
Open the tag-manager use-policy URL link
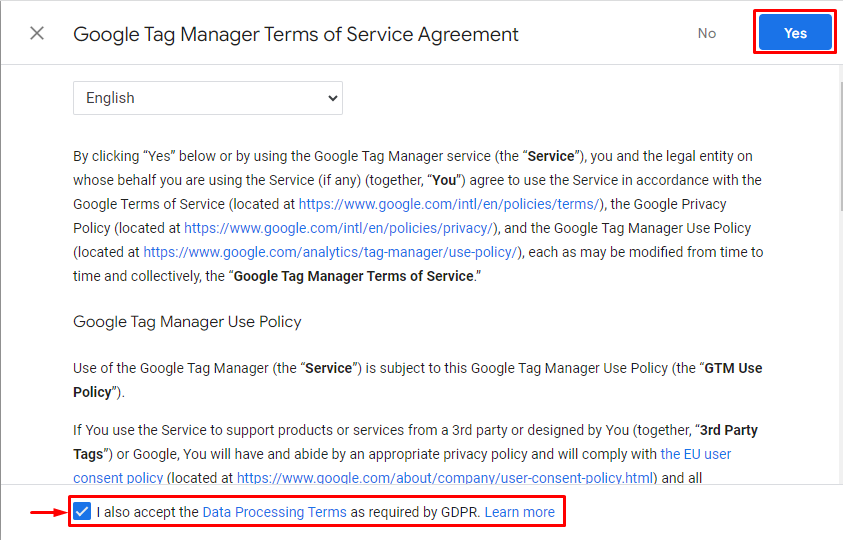330,252
